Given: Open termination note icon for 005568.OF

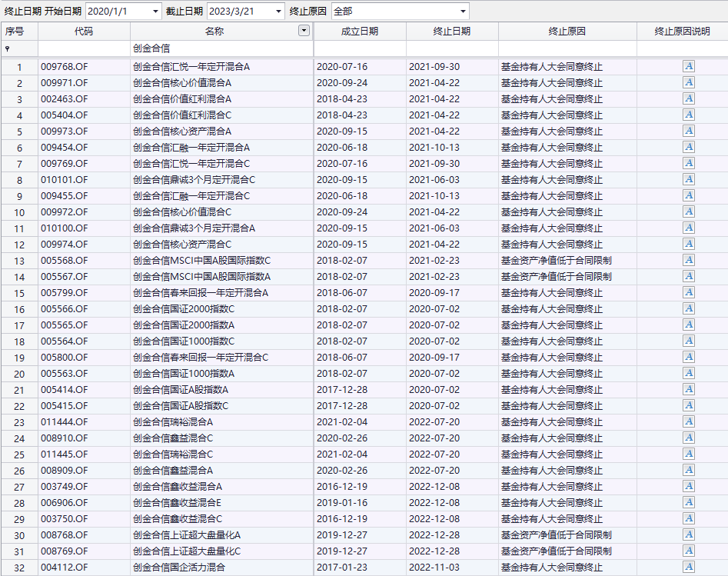Looking at the screenshot, I should pyautogui.click(x=689, y=260).
